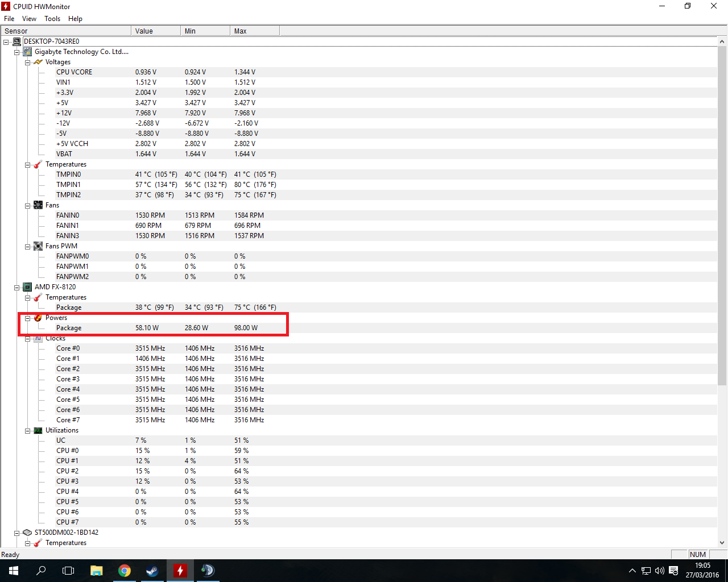Screen dimensions: 728x582
Task: Click the Utilizations chip icon
Action: (38, 430)
